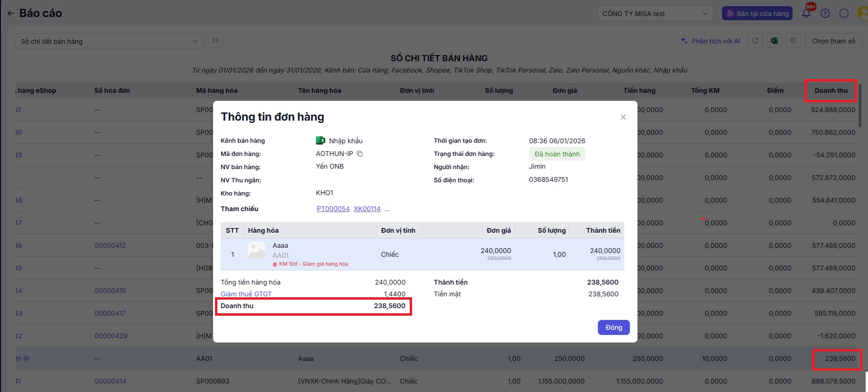Close the Thông tin đơn hàng dialog
This screenshot has width=868, height=392.
[x=623, y=117]
